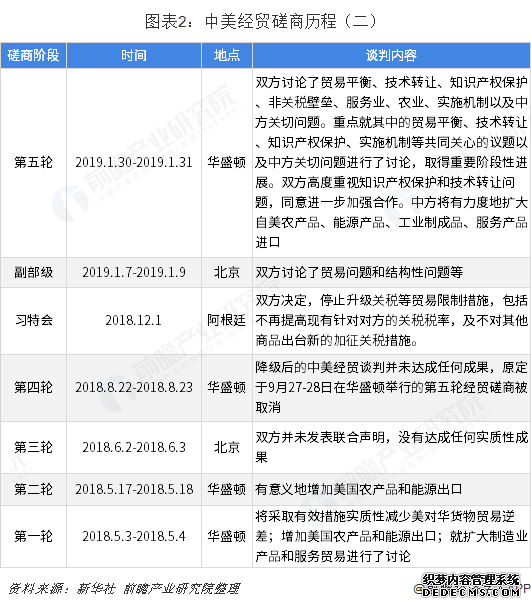Click the 谈判内容 column header

click(391, 55)
